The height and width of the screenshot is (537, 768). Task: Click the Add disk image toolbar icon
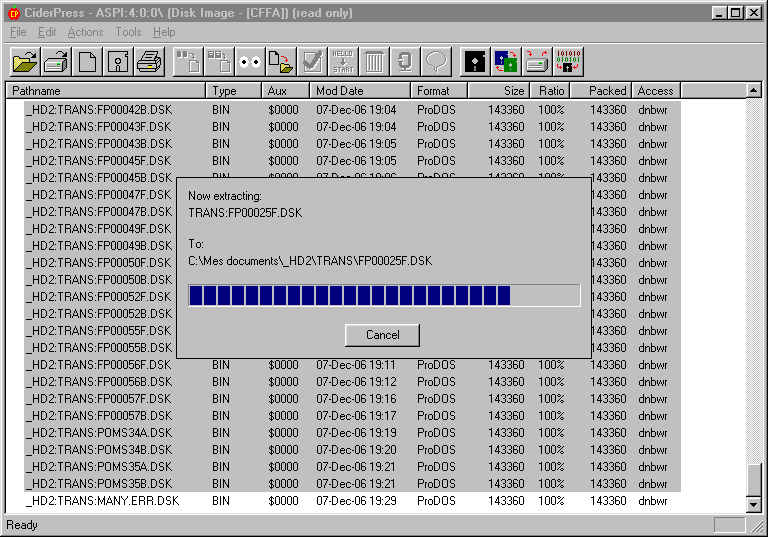tap(219, 62)
